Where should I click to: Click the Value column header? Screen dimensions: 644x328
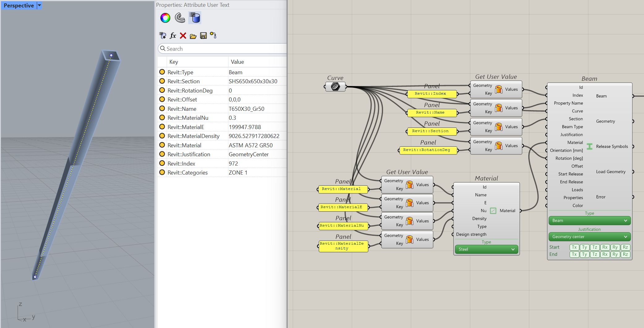pyautogui.click(x=237, y=62)
